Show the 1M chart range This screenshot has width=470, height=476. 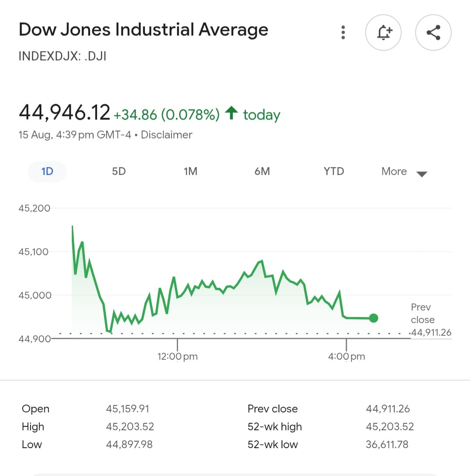coord(191,172)
